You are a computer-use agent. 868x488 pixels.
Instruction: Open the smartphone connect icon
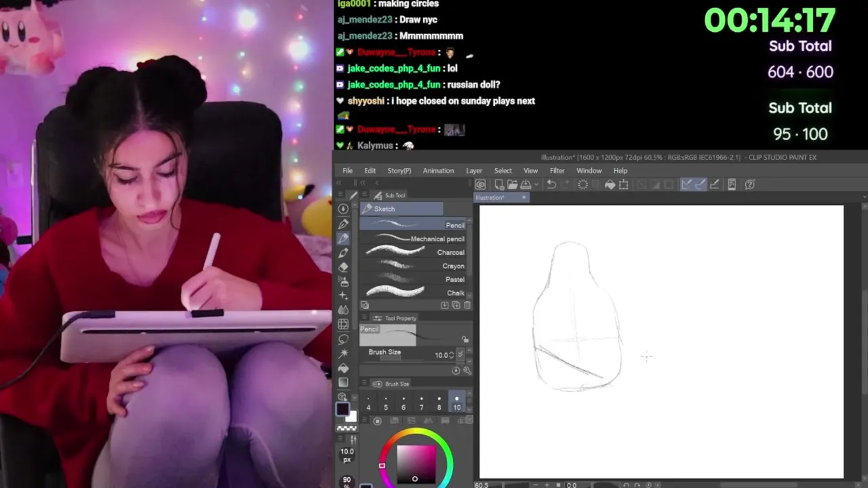click(732, 184)
